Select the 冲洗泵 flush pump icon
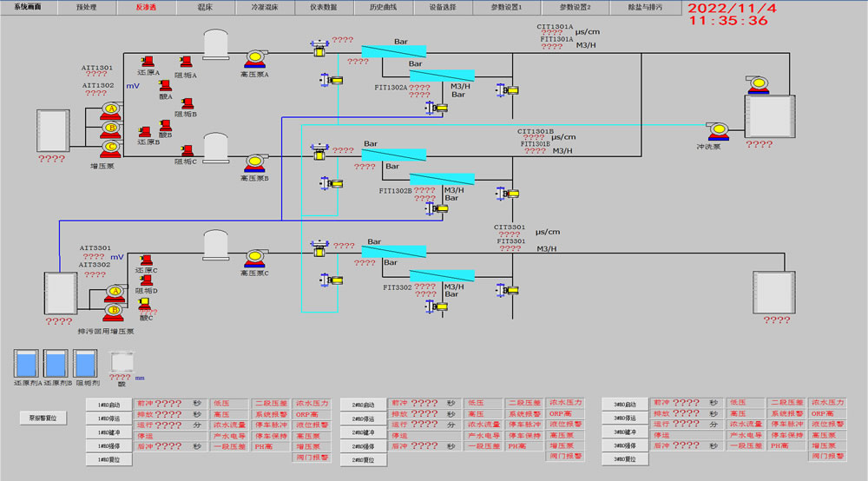 [x=719, y=129]
